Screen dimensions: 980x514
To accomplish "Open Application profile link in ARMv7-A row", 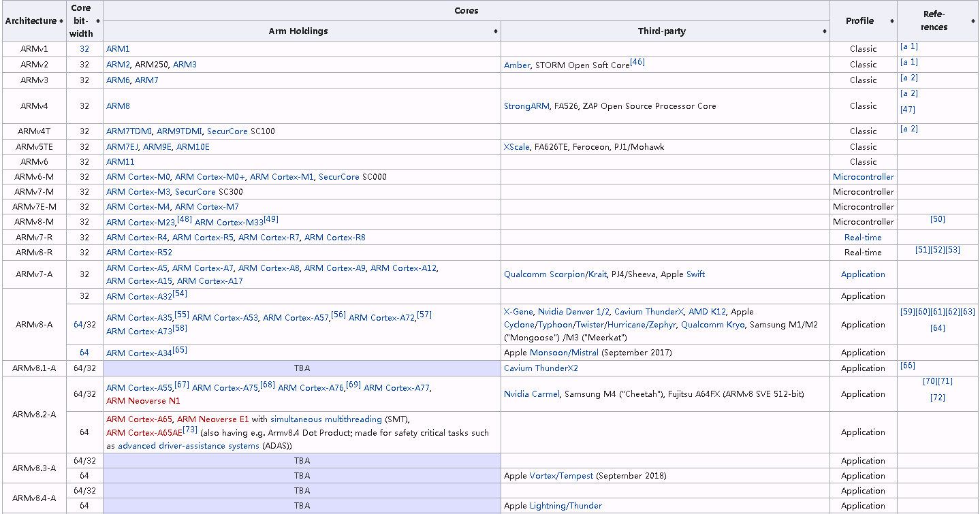I will [863, 274].
